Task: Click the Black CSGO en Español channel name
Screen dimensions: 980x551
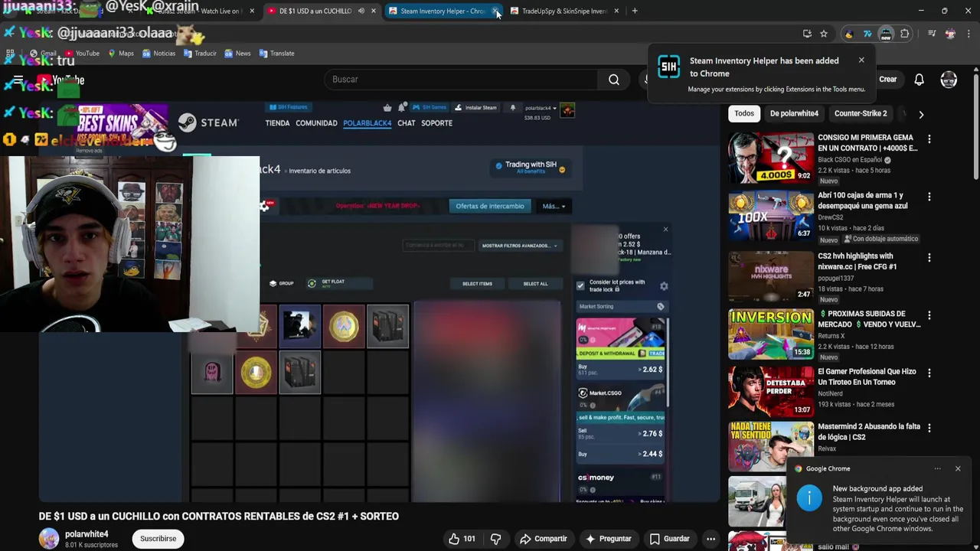Action: 850,160
